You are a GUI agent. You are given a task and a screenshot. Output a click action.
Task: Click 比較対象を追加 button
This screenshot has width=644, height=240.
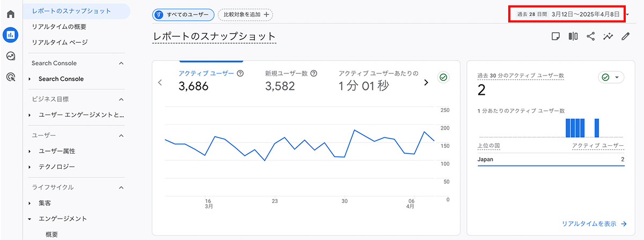pos(245,14)
